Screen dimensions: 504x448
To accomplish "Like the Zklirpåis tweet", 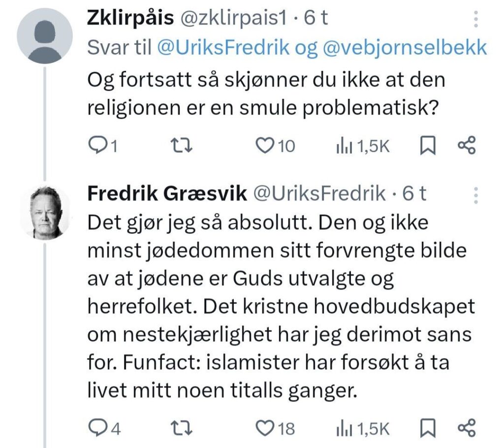I will tap(266, 146).
